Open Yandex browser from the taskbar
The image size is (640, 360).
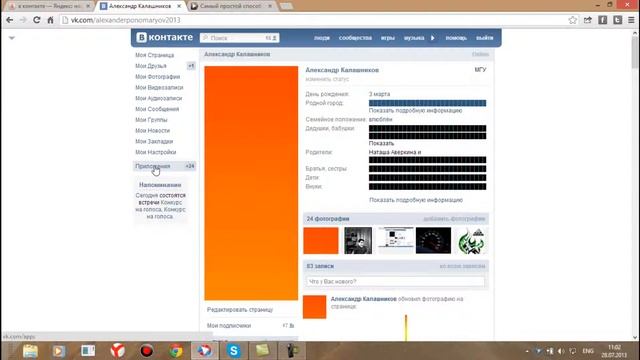pos(118,351)
